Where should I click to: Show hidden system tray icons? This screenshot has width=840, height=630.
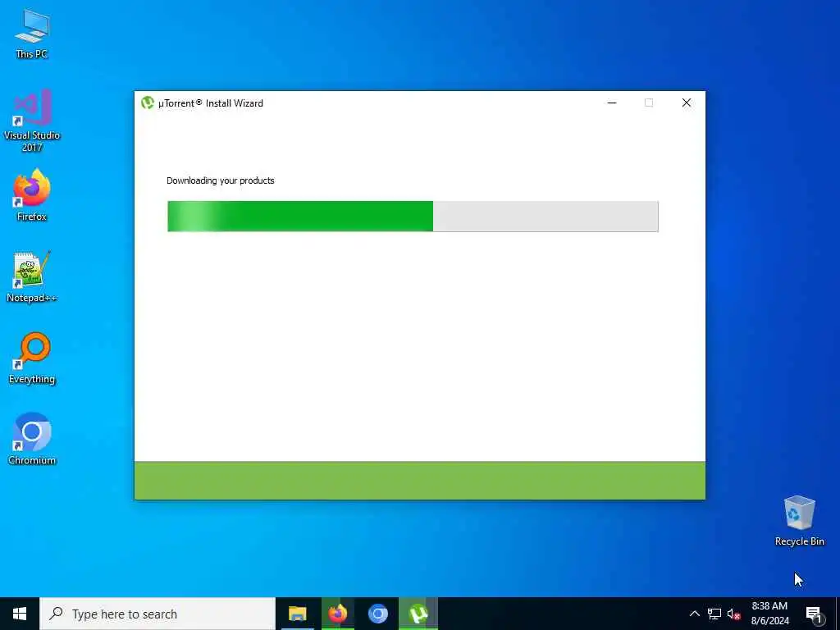point(694,614)
